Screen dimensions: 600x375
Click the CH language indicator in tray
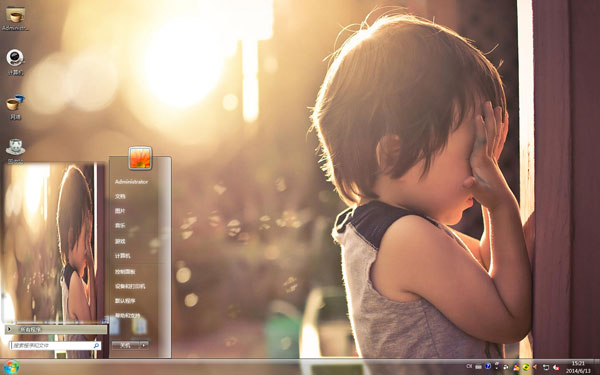[x=469, y=366]
